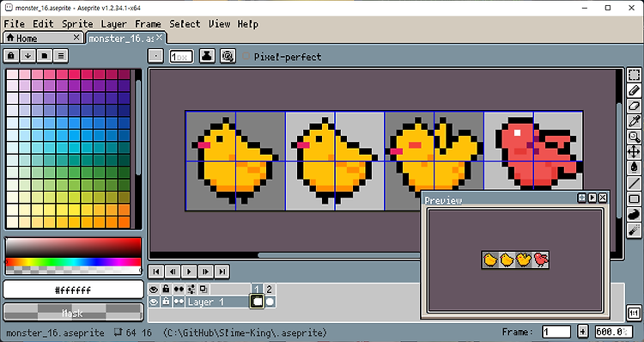This screenshot has width=644, height=342.
Task: Click the palette sort arrow icon
Action: 27,56
